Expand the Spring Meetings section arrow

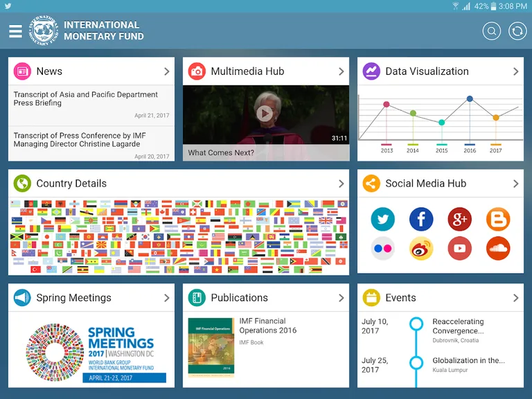pos(166,298)
